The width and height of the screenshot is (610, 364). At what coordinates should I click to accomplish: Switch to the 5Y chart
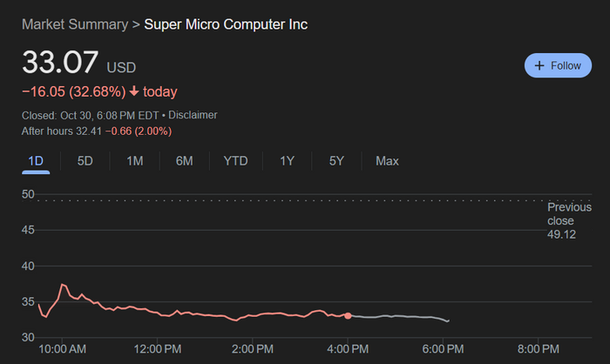point(336,161)
